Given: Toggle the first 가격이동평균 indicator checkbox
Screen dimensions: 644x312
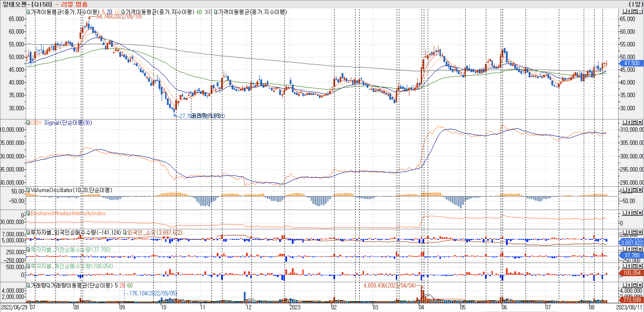Looking at the screenshot, I should 28,12.
